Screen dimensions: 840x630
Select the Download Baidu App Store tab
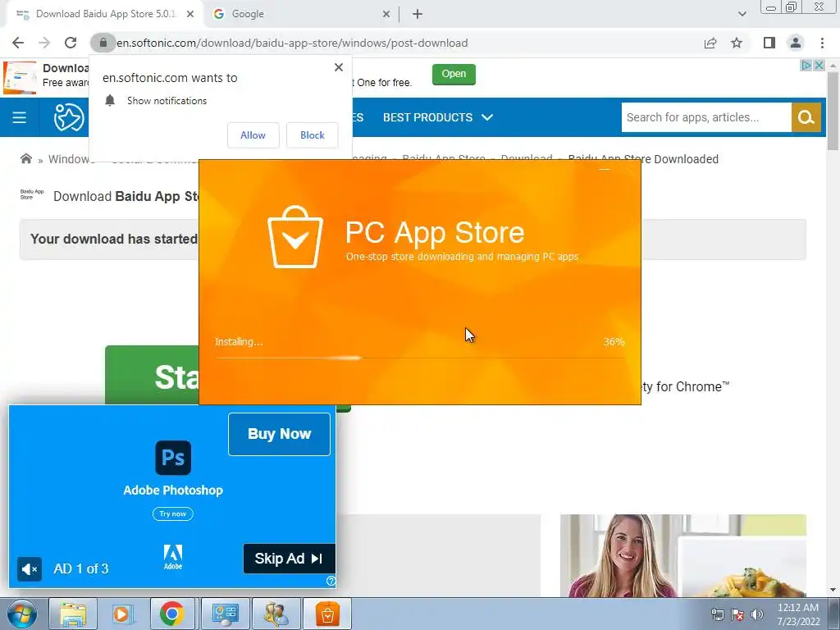point(104,14)
